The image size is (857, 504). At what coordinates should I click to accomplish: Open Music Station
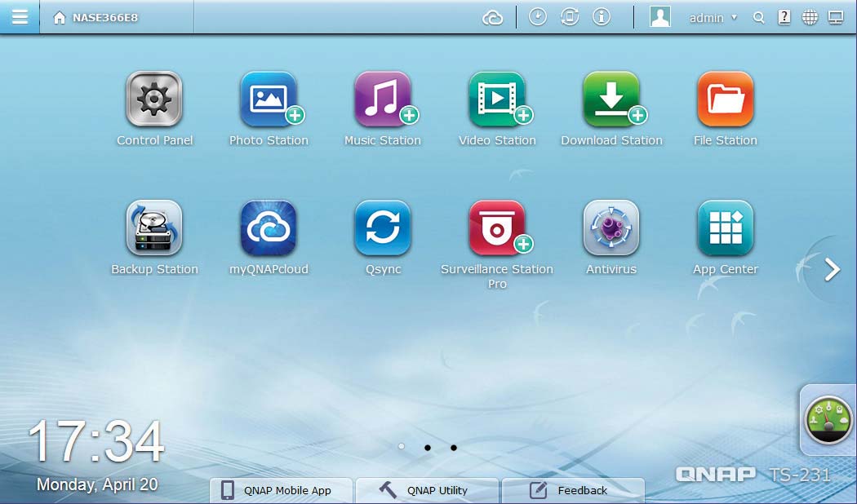click(x=383, y=99)
